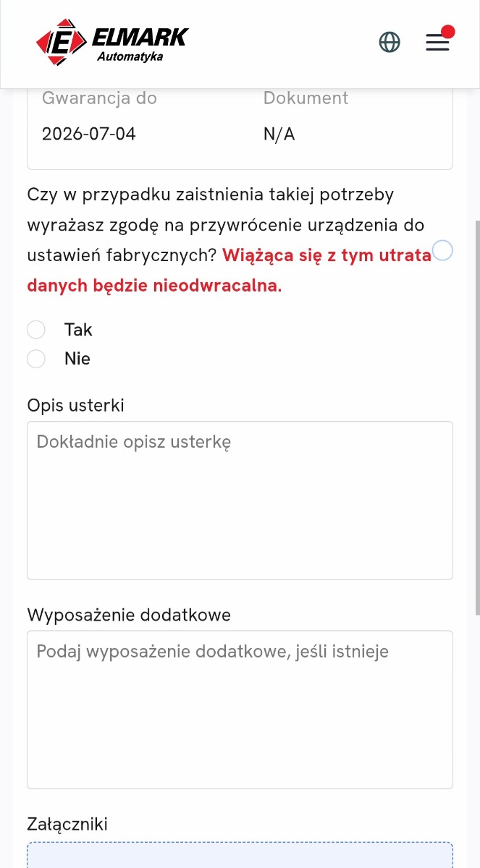This screenshot has height=868, width=480.
Task: Click the three-line menu icon's top bar
Action: (x=437, y=34)
